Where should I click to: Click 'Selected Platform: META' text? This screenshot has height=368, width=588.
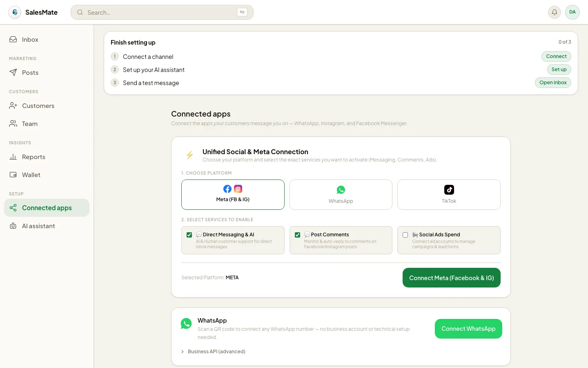pyautogui.click(x=210, y=278)
